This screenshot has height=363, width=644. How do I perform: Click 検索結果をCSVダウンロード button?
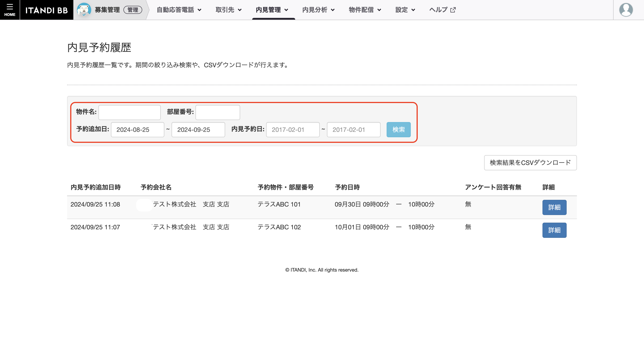tap(530, 163)
